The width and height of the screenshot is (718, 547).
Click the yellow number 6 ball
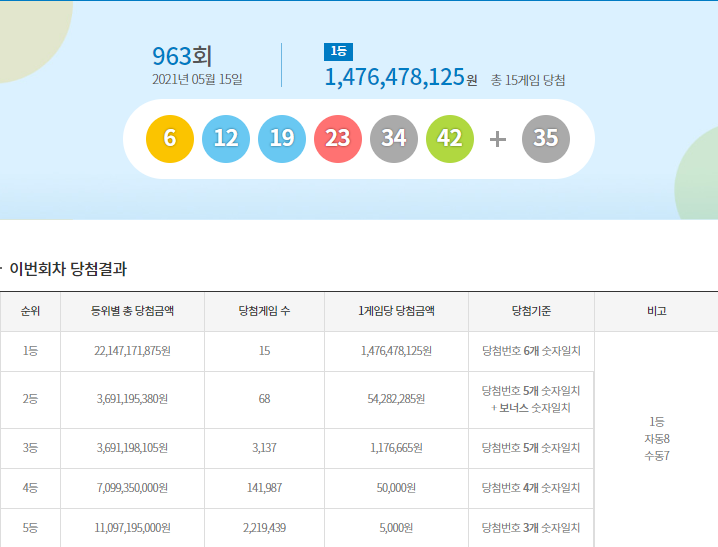(x=170, y=139)
